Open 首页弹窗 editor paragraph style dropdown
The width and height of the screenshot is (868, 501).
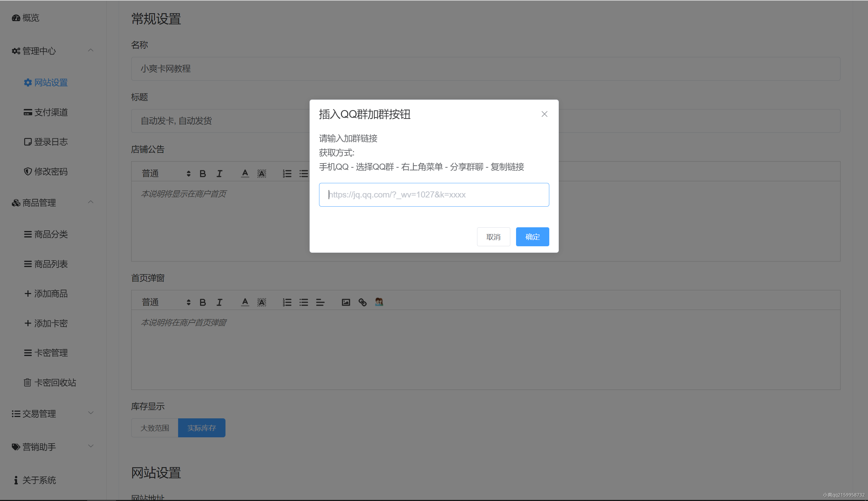[x=166, y=302]
